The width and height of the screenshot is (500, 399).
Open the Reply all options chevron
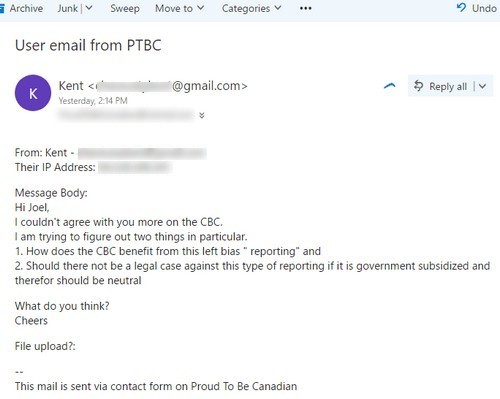pyautogui.click(x=482, y=86)
